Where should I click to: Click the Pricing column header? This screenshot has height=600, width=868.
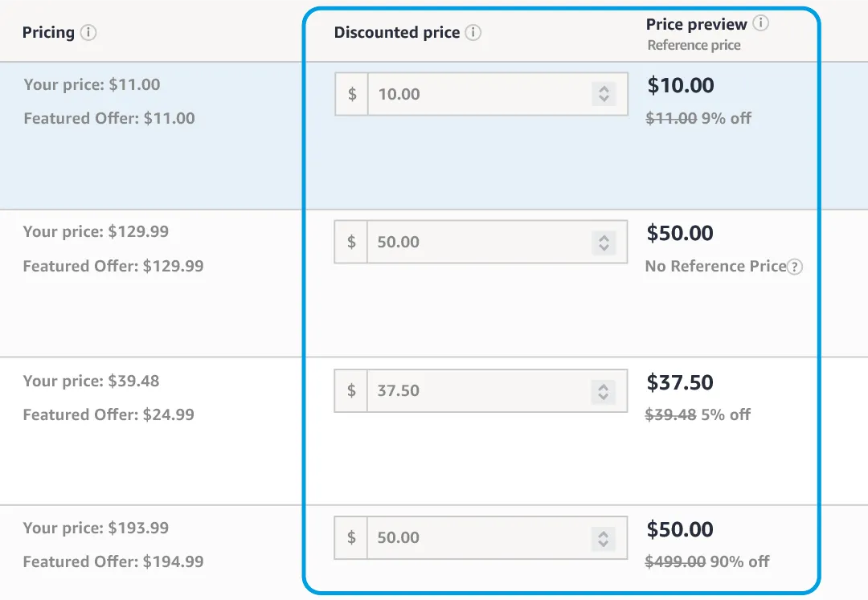(48, 33)
